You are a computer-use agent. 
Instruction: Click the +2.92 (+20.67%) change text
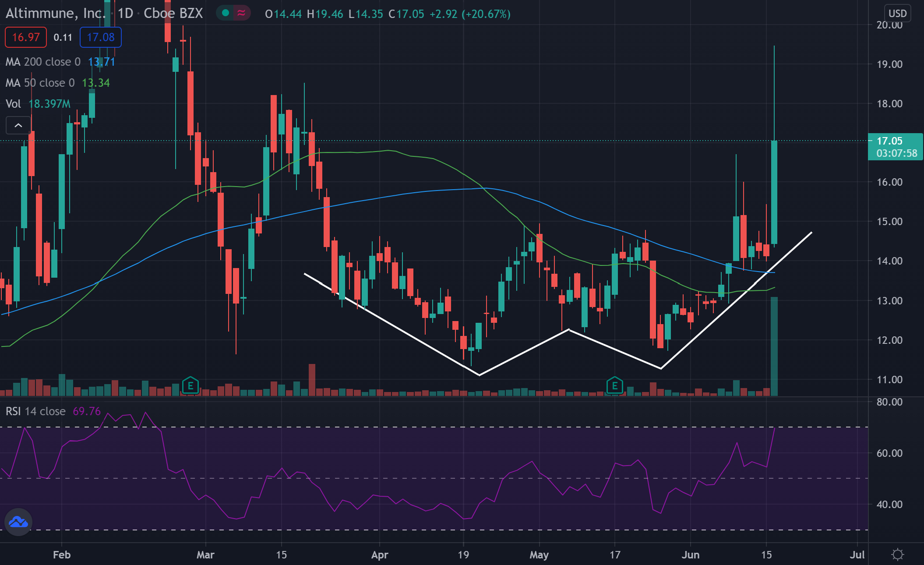(x=470, y=14)
